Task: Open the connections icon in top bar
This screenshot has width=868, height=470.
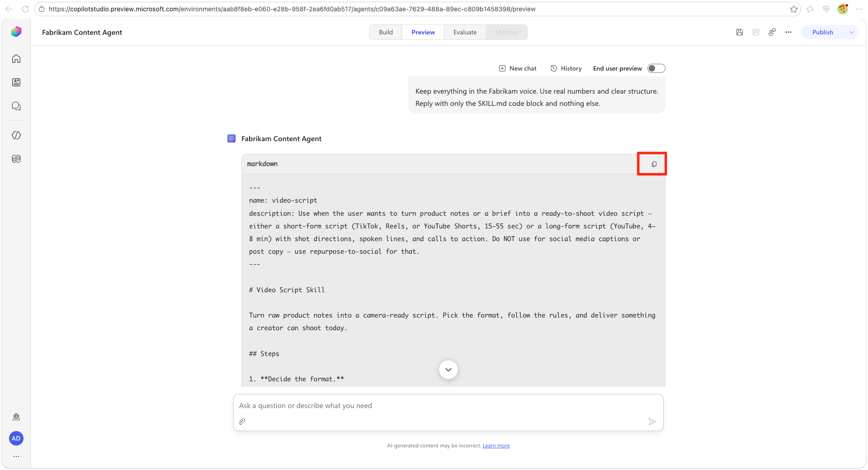Action: tap(772, 32)
